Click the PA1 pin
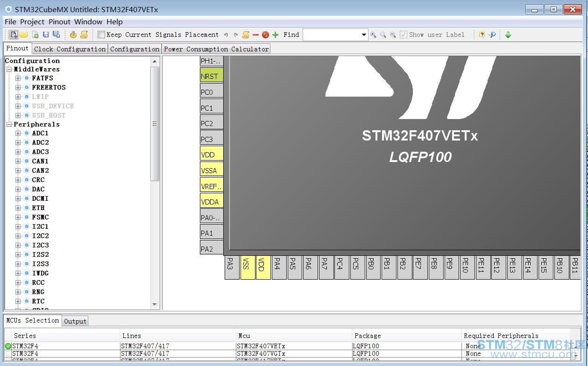 212,232
